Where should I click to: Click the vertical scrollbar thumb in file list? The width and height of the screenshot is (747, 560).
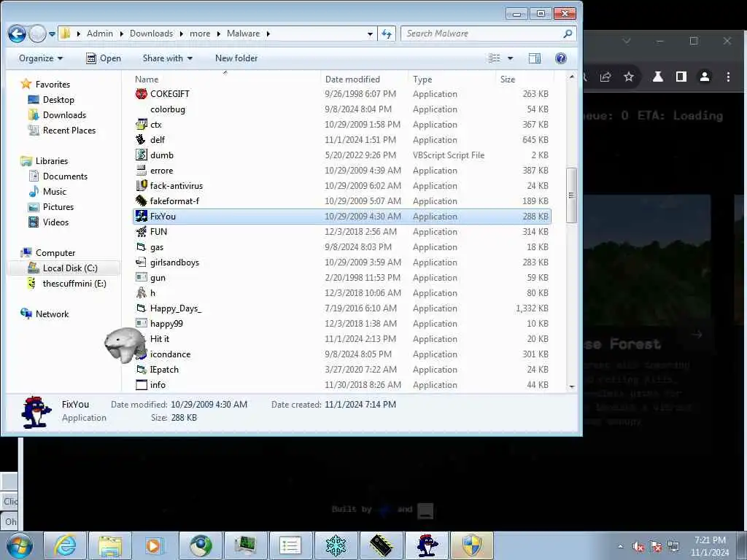click(x=571, y=195)
